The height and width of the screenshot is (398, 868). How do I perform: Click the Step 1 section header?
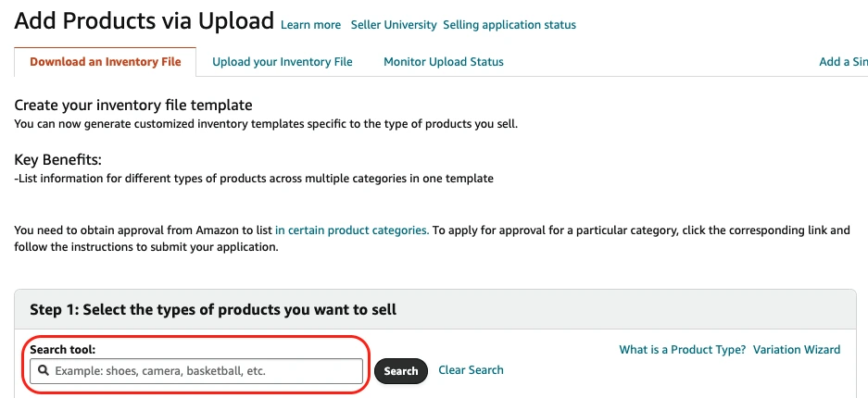click(x=213, y=309)
